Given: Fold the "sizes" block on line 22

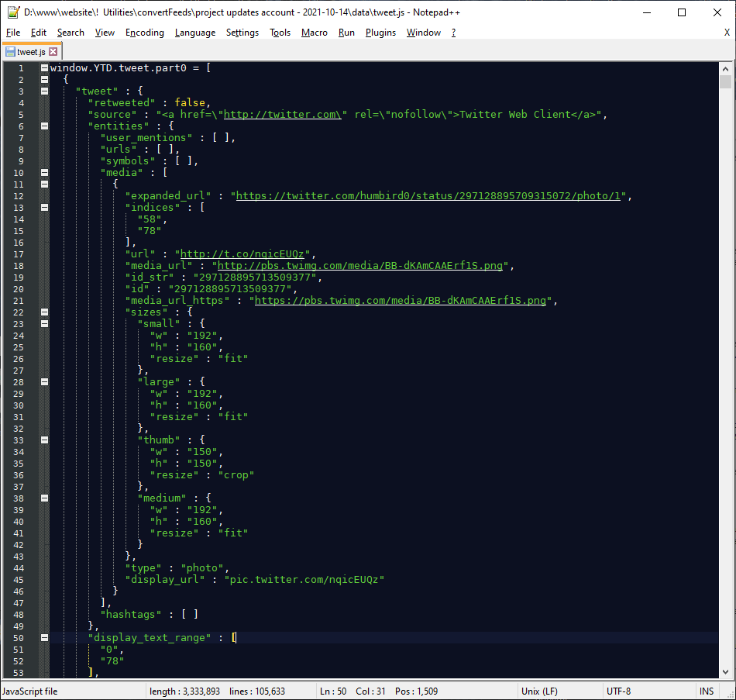Looking at the screenshot, I should [x=44, y=312].
